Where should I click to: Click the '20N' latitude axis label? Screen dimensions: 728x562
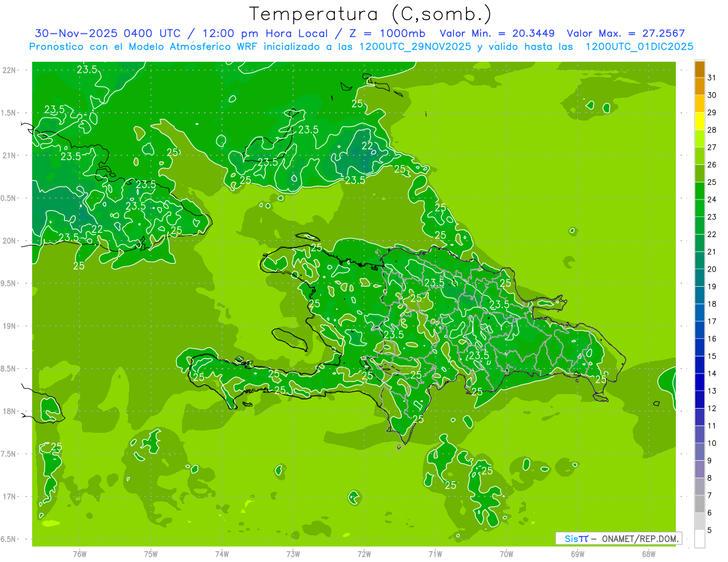pyautogui.click(x=8, y=241)
